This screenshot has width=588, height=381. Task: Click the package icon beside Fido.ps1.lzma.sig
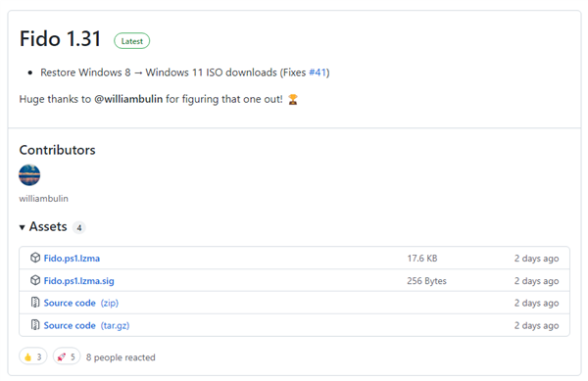coord(35,280)
